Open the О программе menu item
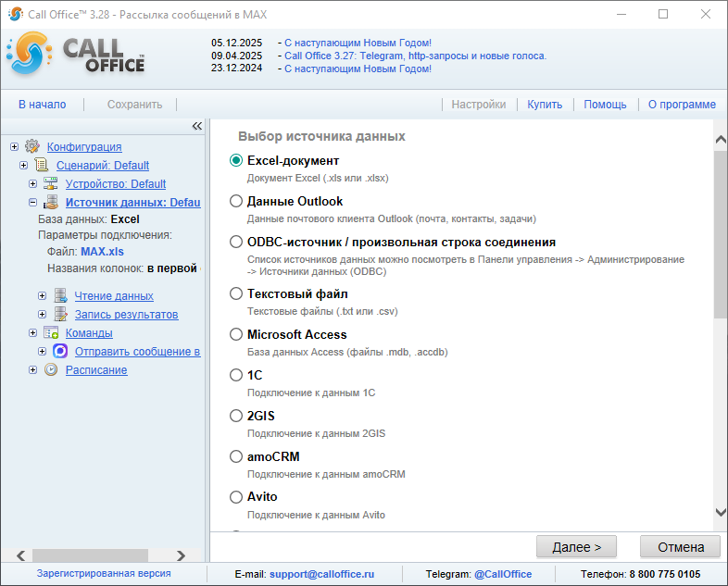Screen dimensions: 728x586 681,105
